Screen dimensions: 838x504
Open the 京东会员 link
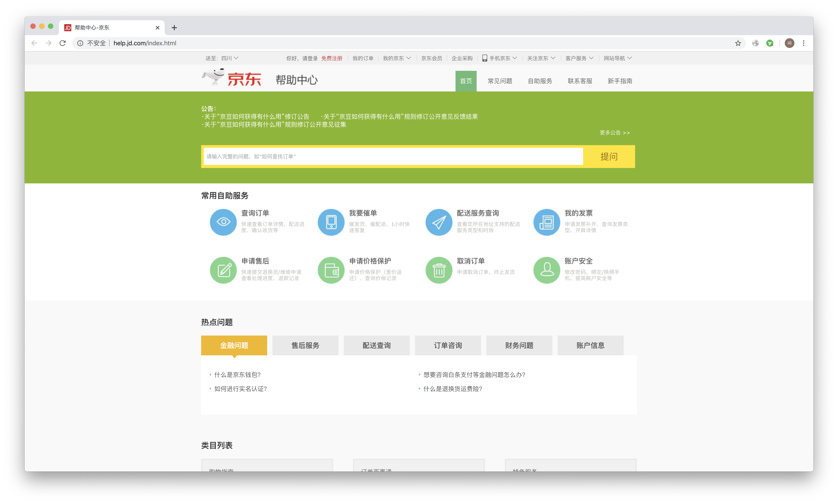432,58
